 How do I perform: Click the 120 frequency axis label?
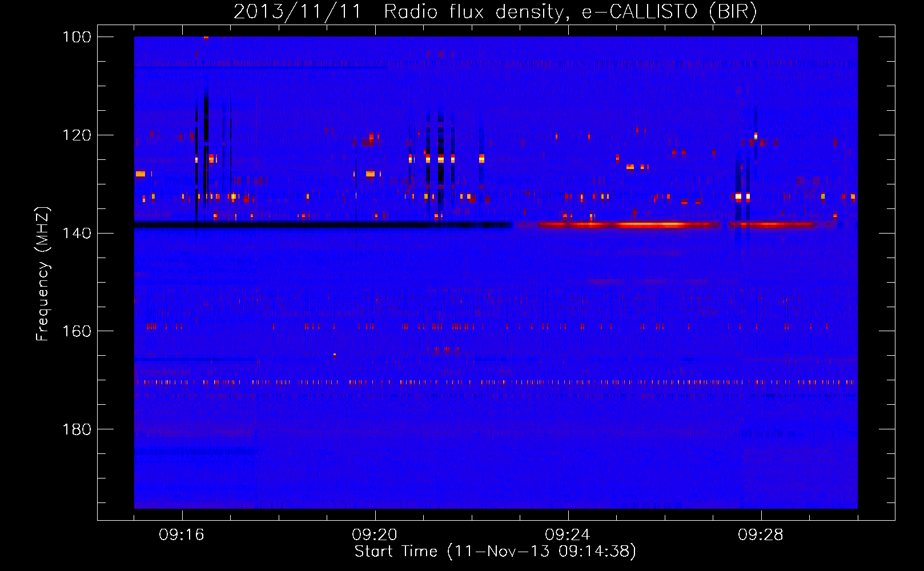(77, 135)
